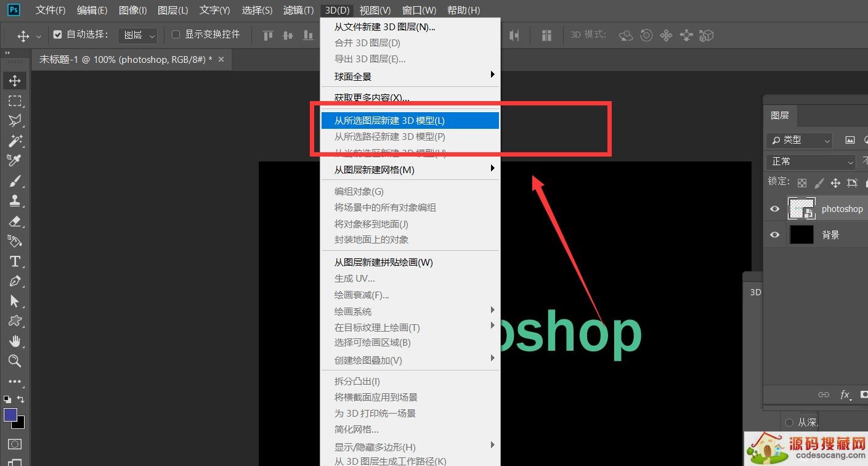The image size is (868, 466).
Task: Select the Clone Stamp tool
Action: [15, 200]
